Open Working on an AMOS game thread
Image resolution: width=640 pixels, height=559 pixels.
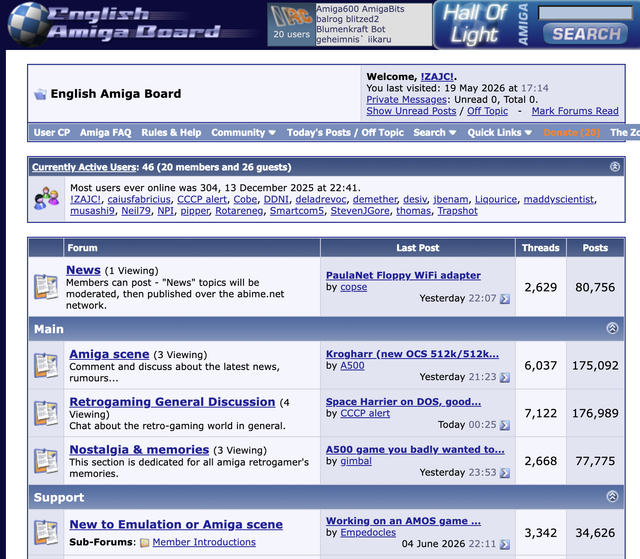click(x=403, y=521)
